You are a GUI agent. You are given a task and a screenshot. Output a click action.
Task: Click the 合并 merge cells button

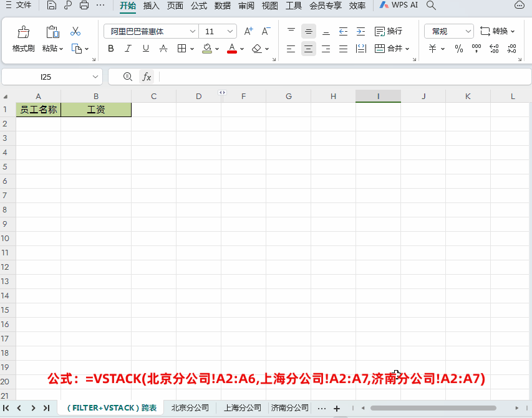pos(391,49)
